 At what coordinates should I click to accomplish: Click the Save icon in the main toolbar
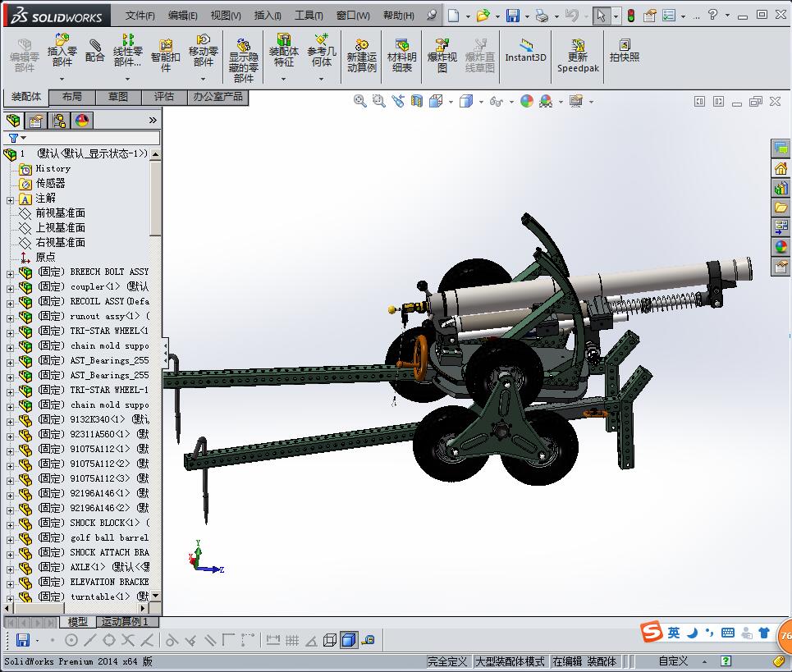[513, 16]
